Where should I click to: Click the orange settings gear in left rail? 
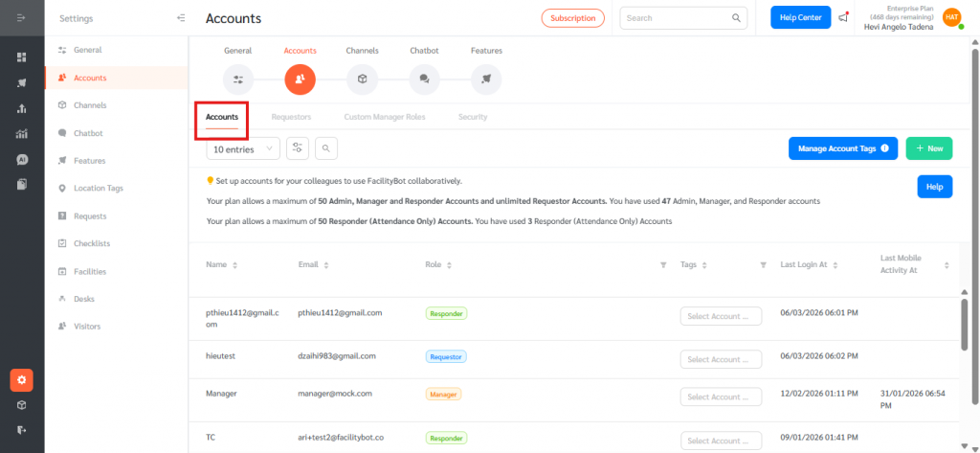(x=22, y=380)
